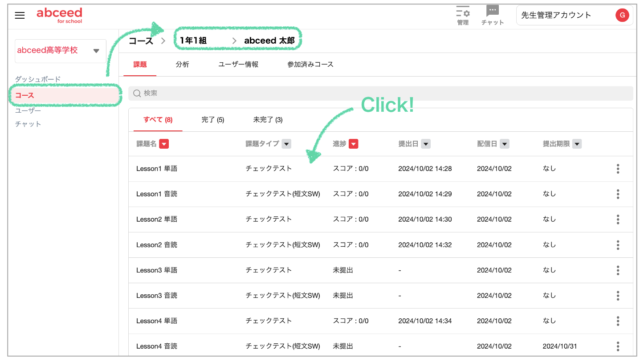Show the すべて (8) assignments filter
The width and height of the screenshot is (644, 362).
158,120
